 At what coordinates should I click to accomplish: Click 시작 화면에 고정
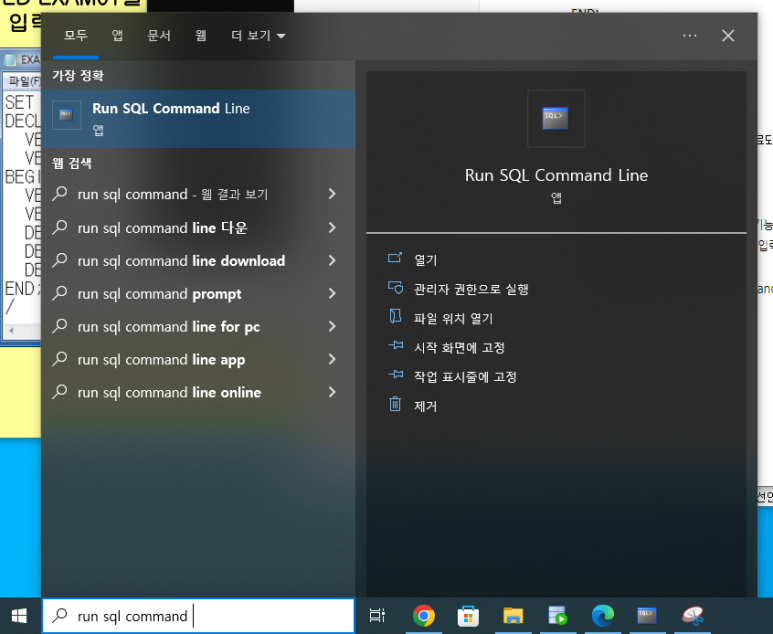pos(459,348)
